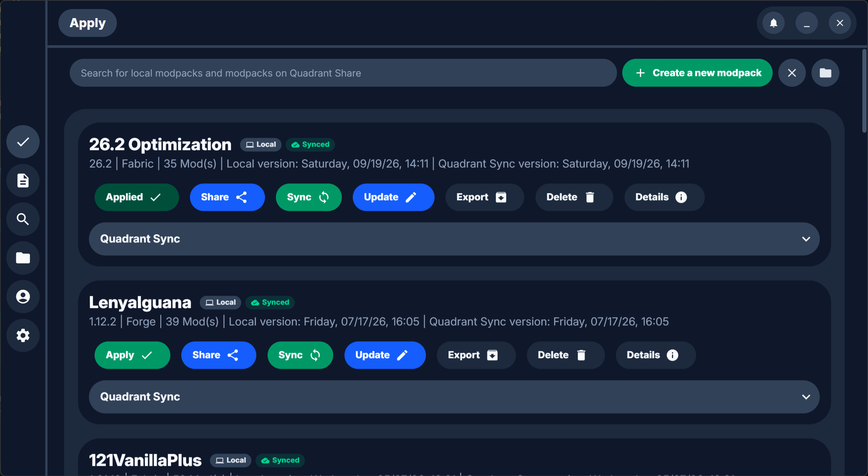Open the account page in the sidebar

click(23, 297)
